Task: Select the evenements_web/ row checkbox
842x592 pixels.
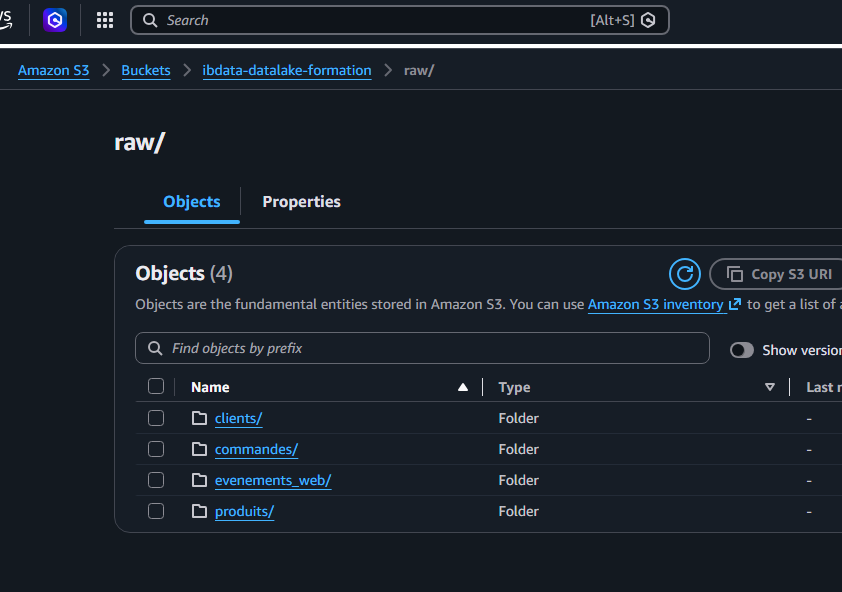Action: (x=156, y=480)
